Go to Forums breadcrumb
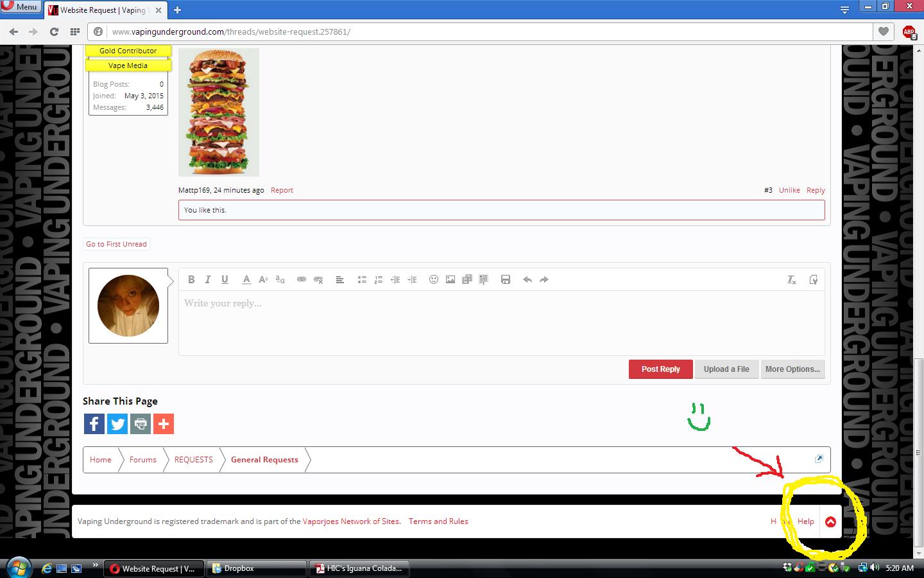 [x=142, y=460]
